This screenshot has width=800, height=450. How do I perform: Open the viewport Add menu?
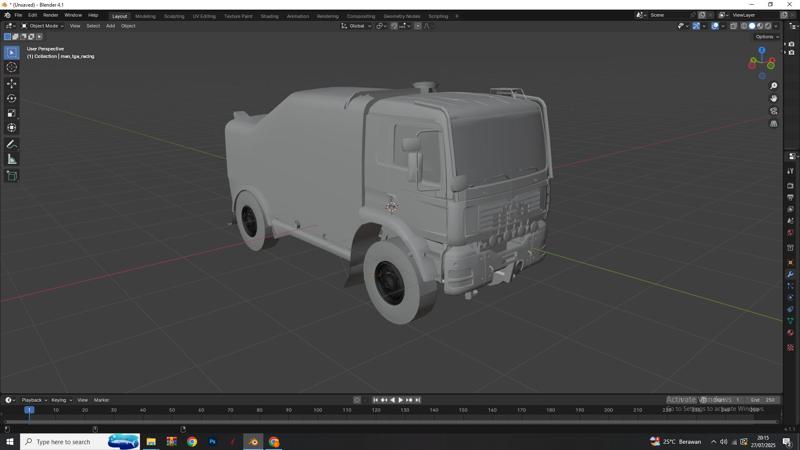tap(110, 26)
